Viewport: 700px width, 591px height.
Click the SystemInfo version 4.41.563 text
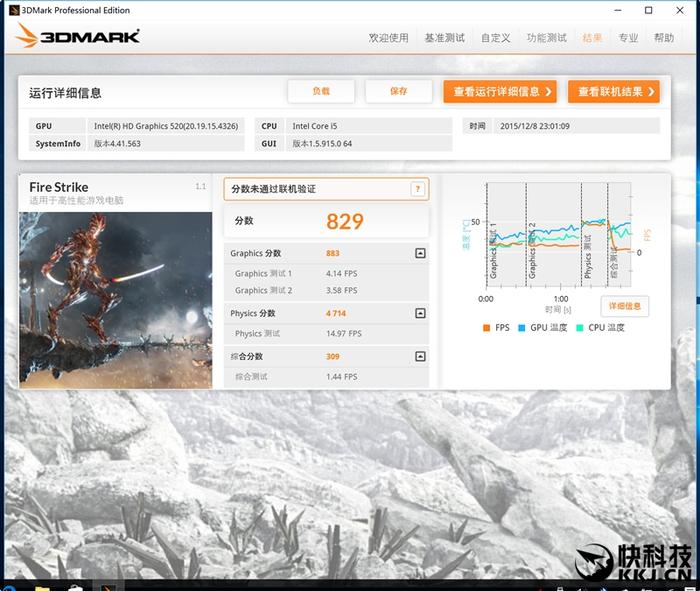(x=117, y=144)
